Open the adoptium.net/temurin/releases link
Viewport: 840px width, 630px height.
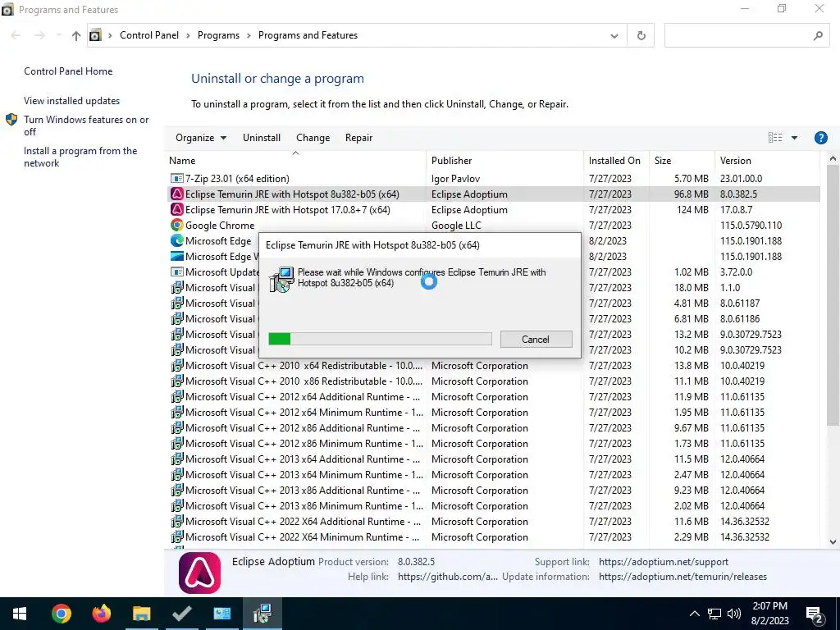682,577
